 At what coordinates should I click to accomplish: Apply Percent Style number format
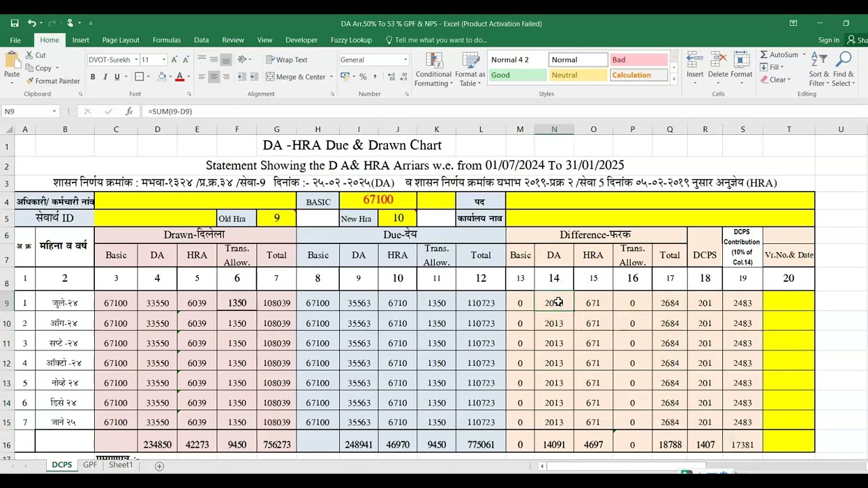[x=363, y=77]
